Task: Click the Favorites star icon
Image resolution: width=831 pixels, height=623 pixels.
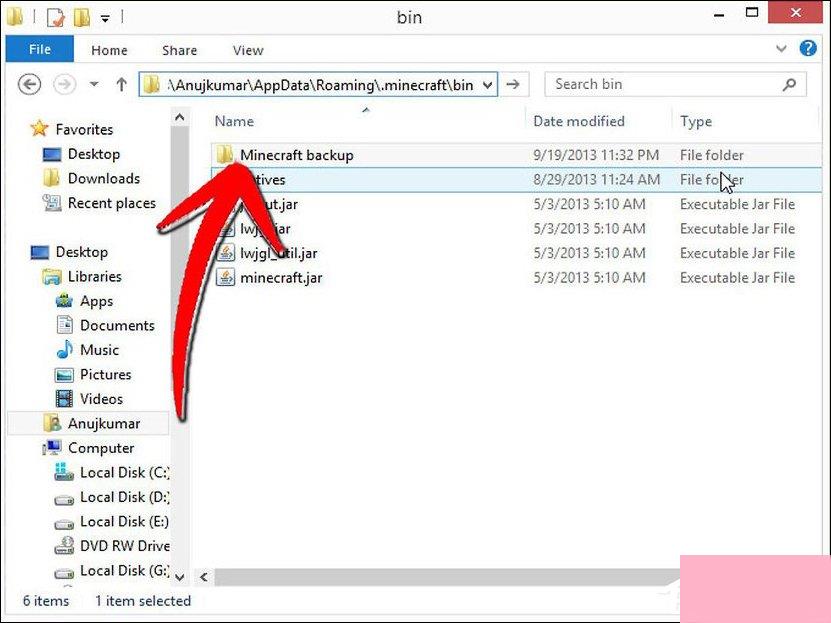Action: pyautogui.click(x=39, y=128)
